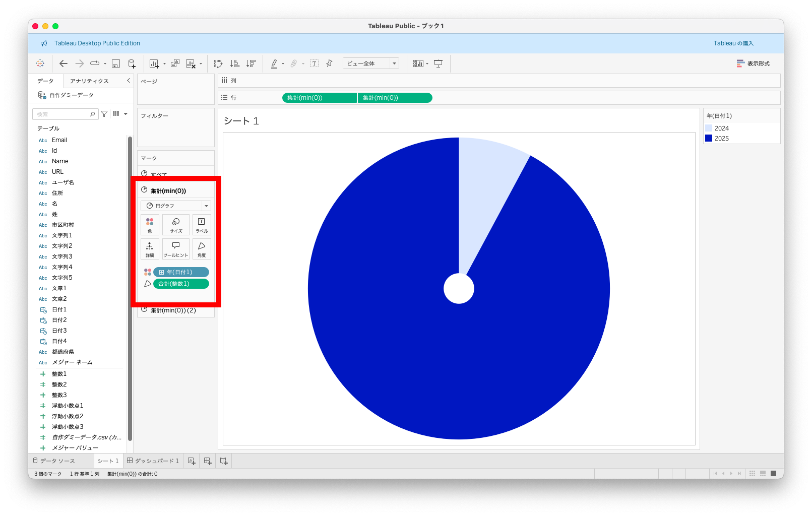Image resolution: width=812 pixels, height=516 pixels.
Task: Open presentation mode from the toolbar
Action: click(x=439, y=63)
